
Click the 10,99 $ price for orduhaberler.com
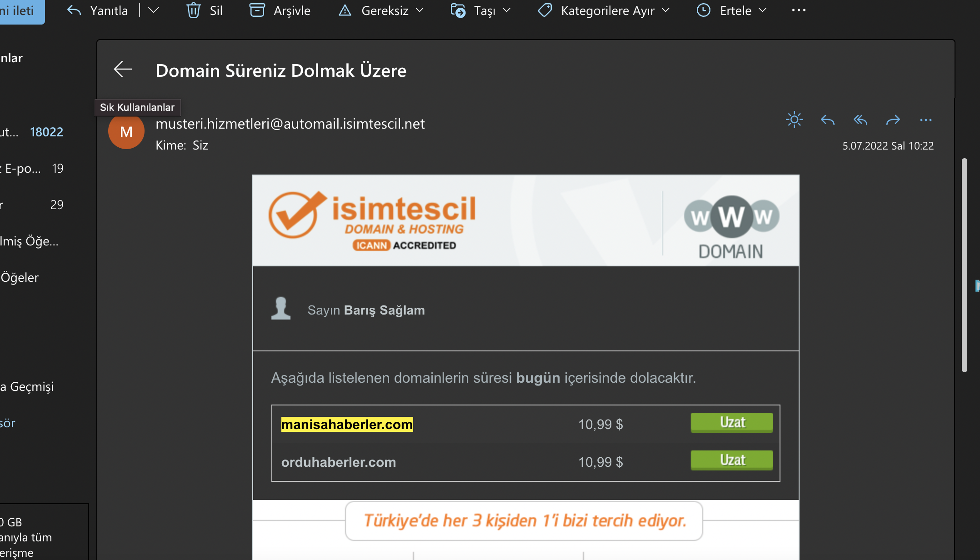pyautogui.click(x=600, y=462)
